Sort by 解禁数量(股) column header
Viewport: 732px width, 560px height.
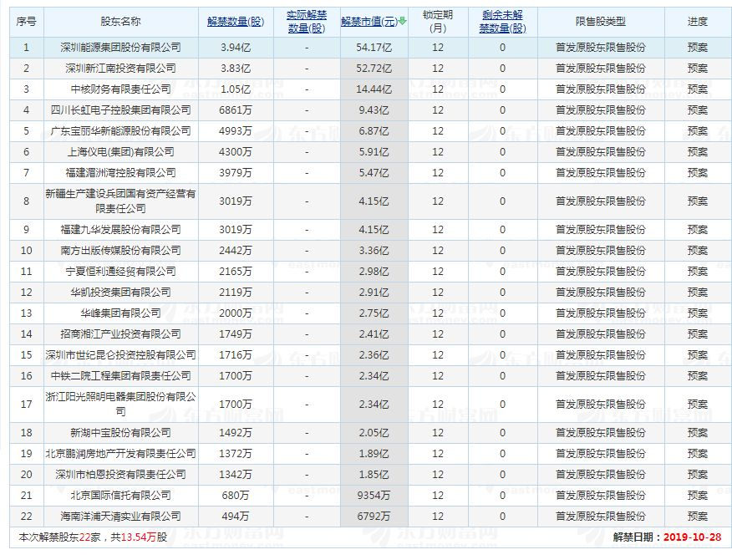click(x=236, y=22)
